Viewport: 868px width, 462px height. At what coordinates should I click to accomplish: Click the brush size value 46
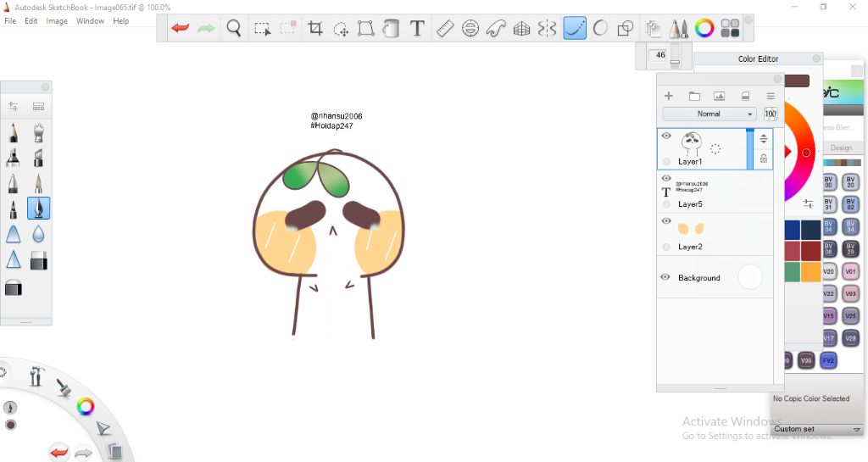pyautogui.click(x=659, y=55)
